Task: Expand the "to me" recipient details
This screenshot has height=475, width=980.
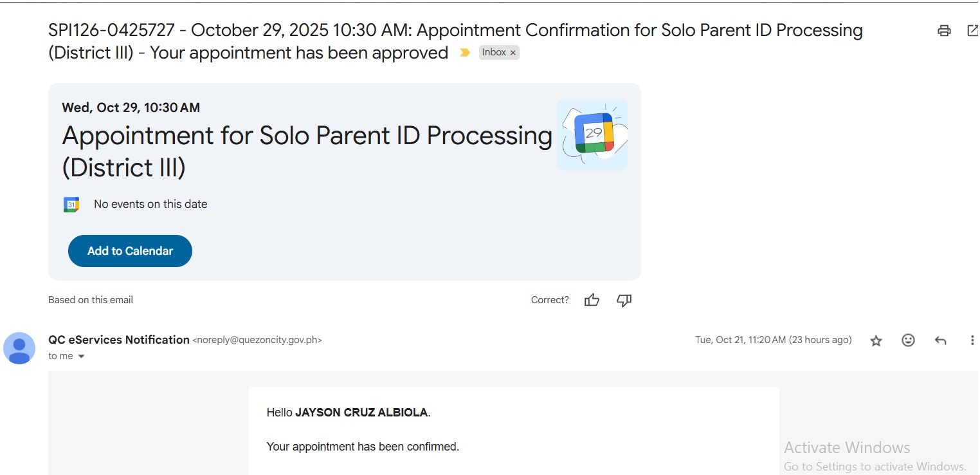Action: coord(81,357)
